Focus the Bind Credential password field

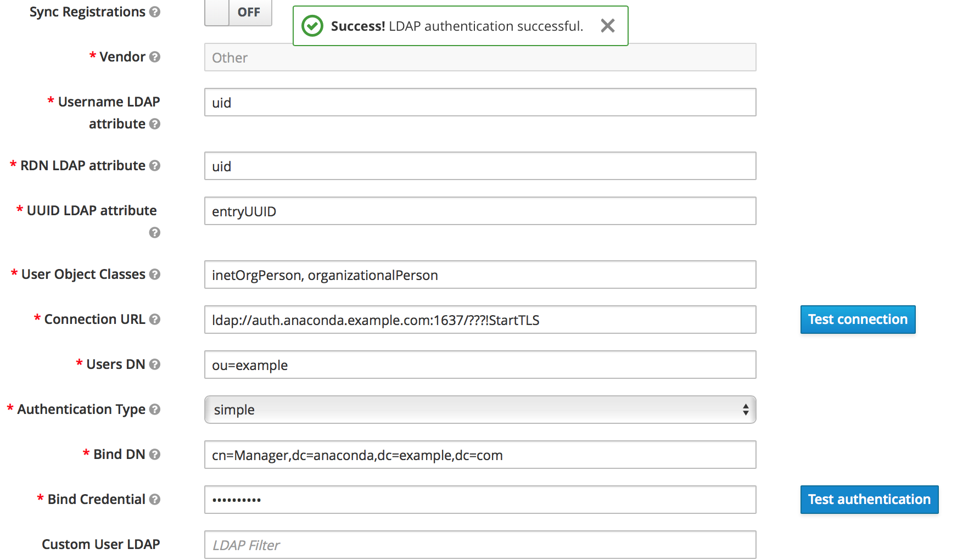[480, 500]
